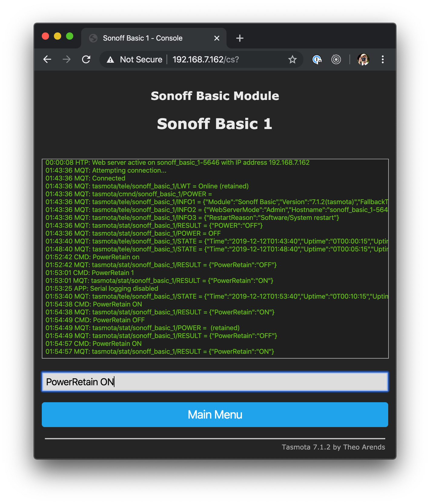Go back using the browser back arrow

pyautogui.click(x=47, y=59)
